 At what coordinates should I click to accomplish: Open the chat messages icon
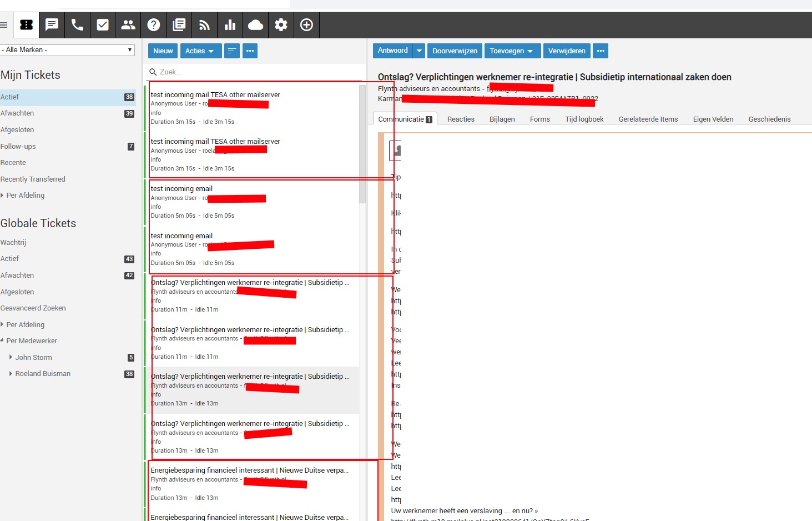(52, 25)
